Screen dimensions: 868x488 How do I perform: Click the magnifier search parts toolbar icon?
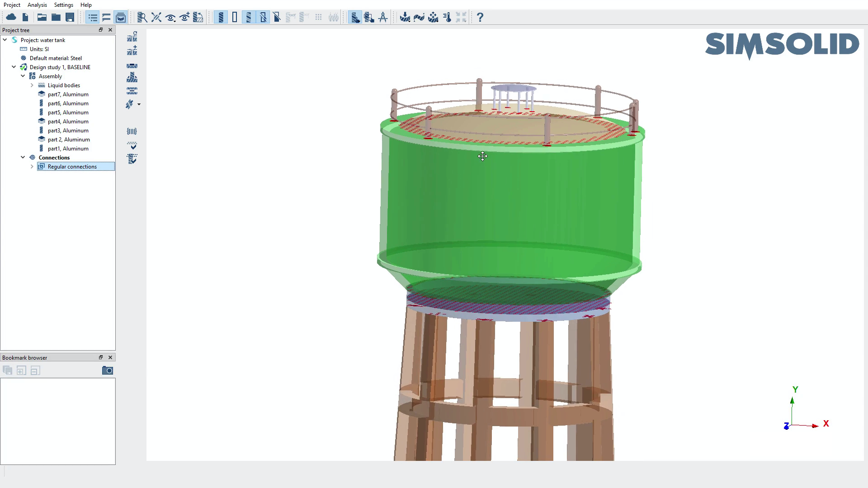point(142,17)
